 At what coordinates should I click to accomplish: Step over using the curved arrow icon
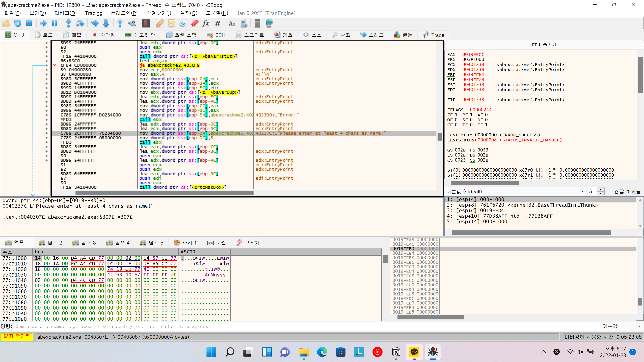click(x=80, y=23)
